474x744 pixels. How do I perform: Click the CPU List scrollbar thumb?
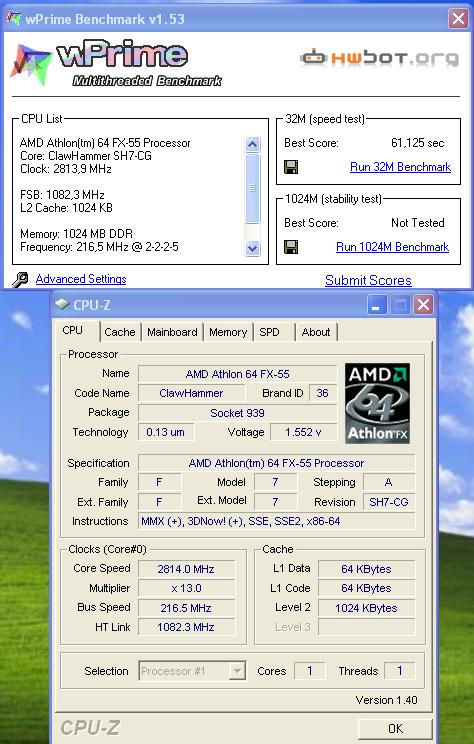[x=252, y=188]
